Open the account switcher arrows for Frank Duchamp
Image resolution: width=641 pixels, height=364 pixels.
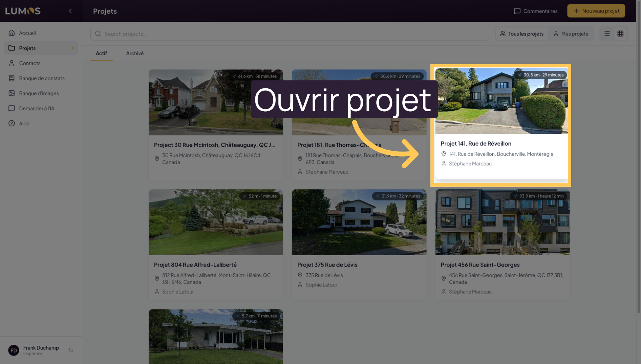(x=71, y=351)
